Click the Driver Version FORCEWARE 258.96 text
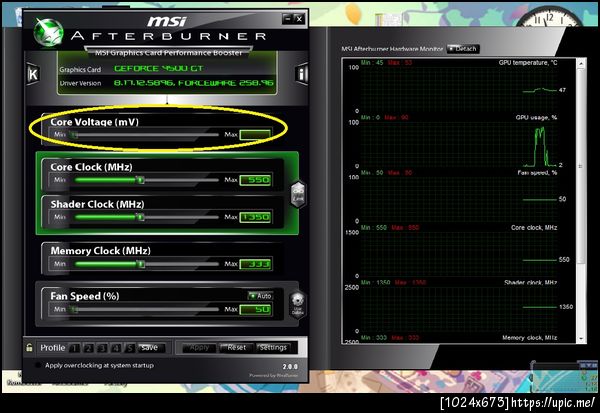Image resolution: width=600 pixels, height=413 pixels. pyautogui.click(x=194, y=83)
